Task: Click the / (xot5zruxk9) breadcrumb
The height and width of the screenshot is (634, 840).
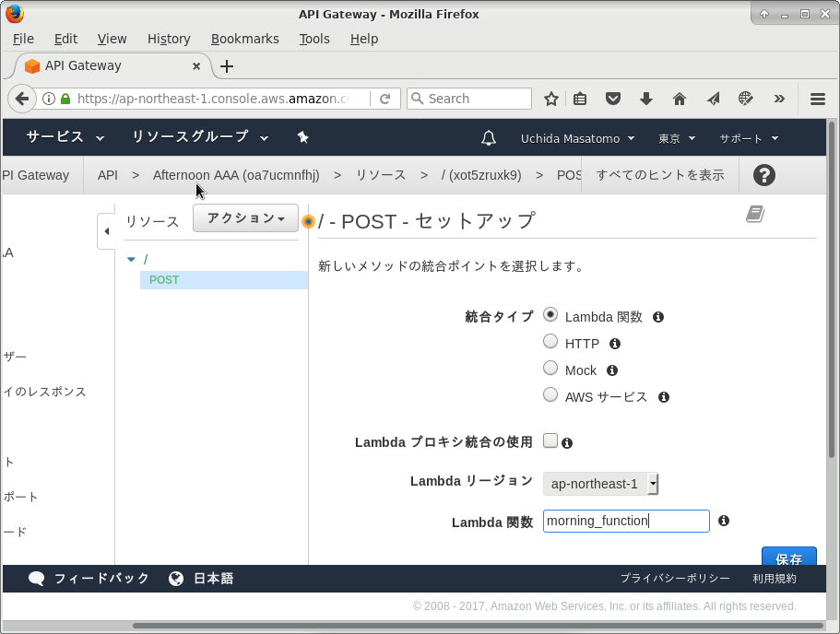Action: (x=481, y=175)
